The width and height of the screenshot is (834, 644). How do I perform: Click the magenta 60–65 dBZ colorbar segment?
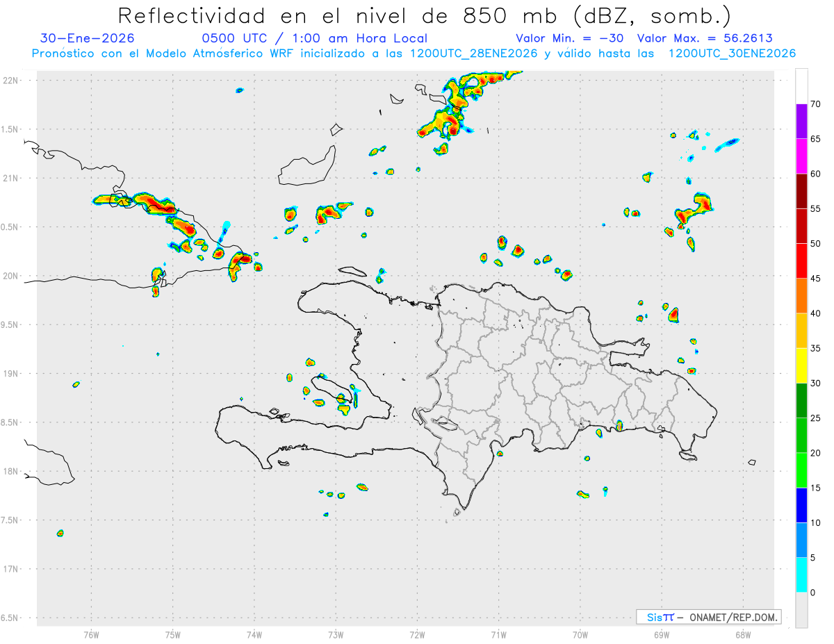tap(801, 156)
